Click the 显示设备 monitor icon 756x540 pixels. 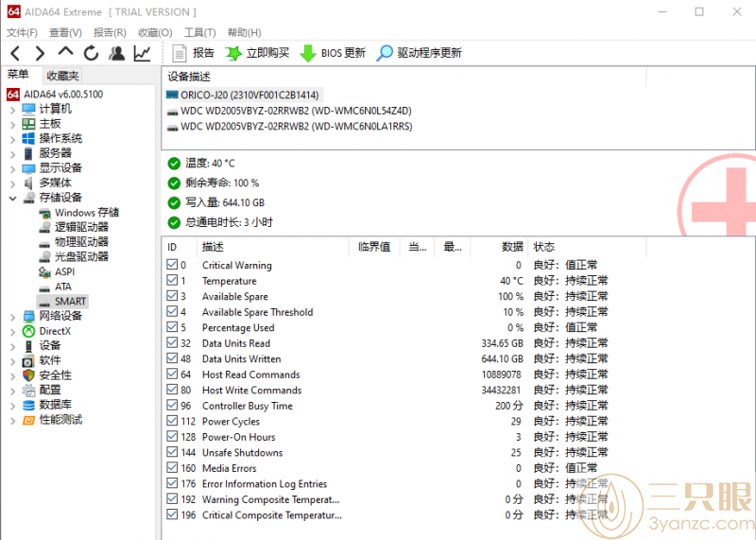tap(28, 168)
